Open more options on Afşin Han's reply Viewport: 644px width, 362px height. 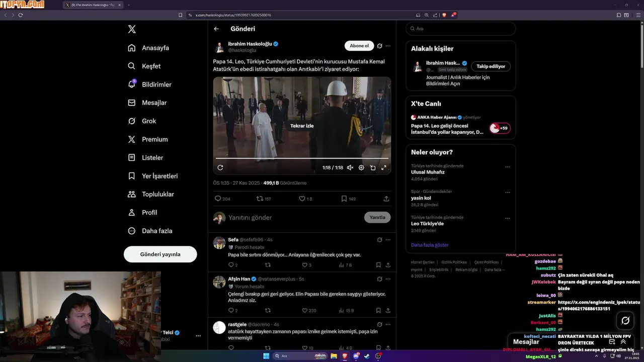click(x=388, y=279)
